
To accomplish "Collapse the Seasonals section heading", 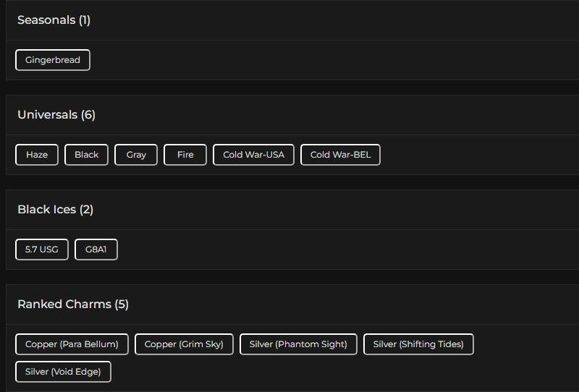I will (x=47, y=20).
